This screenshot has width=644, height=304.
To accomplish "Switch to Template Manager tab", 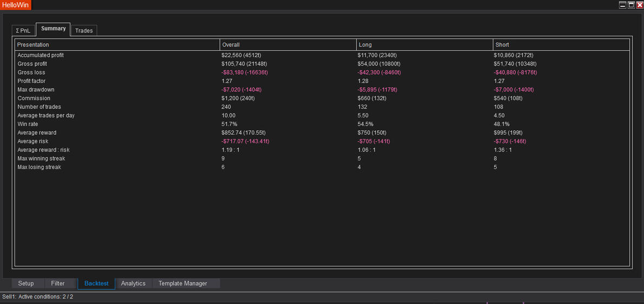I will [183, 283].
